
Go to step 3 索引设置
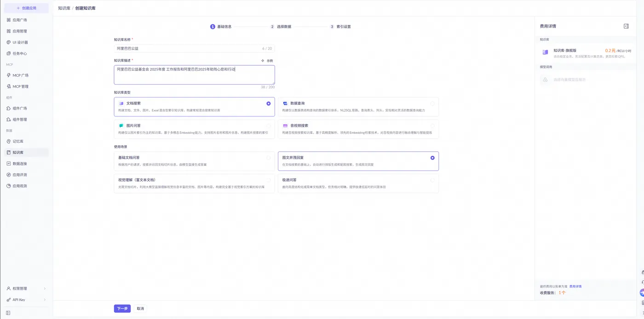coord(340,27)
